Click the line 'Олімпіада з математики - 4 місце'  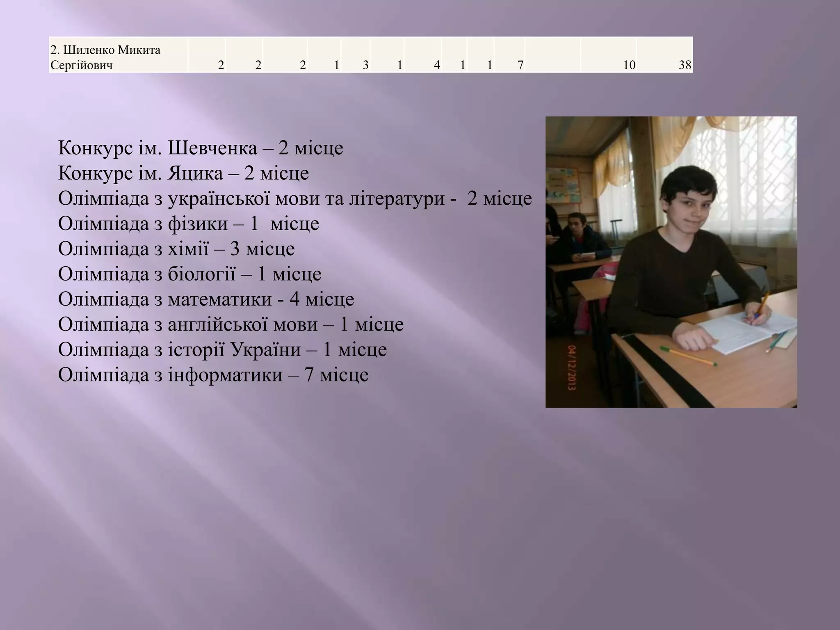(206, 299)
